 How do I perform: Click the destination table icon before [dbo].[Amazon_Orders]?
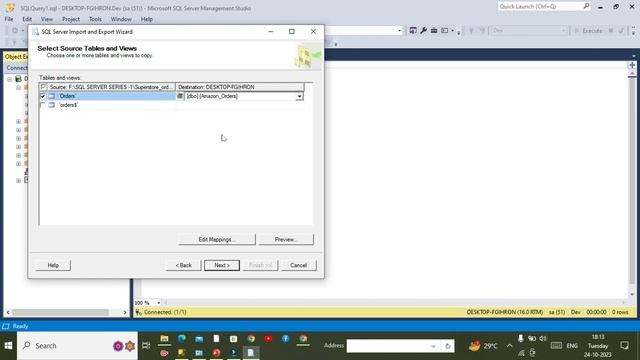(180, 96)
